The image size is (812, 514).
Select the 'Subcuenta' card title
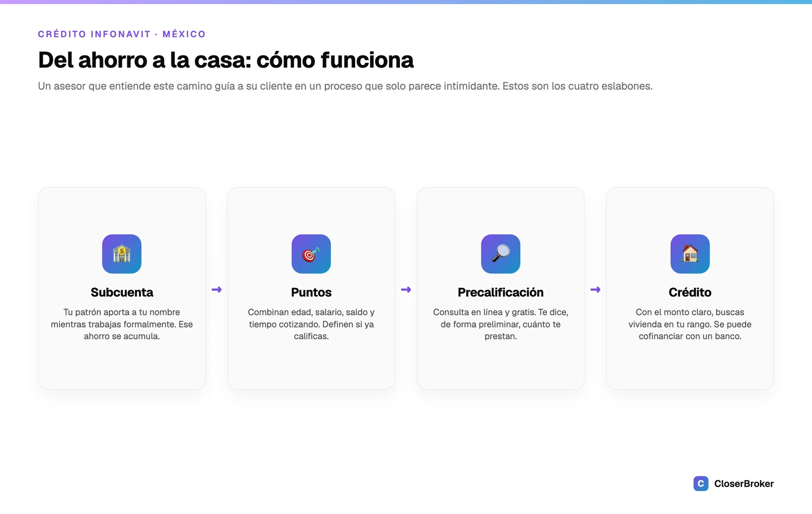click(x=122, y=292)
